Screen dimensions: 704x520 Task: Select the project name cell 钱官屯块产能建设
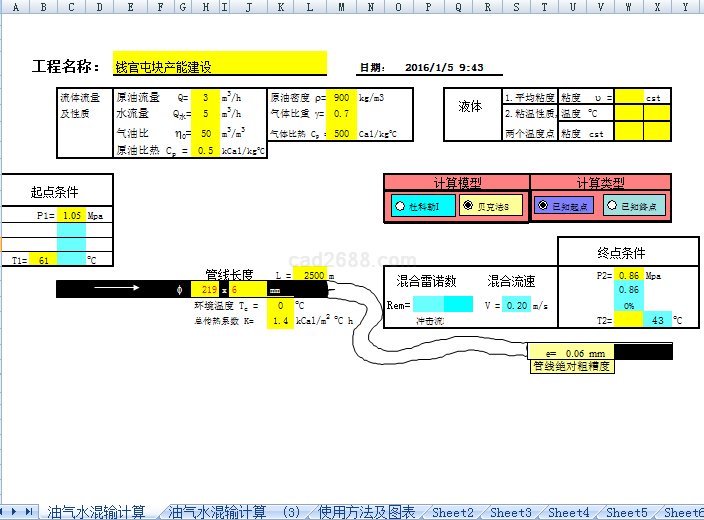tap(220, 67)
